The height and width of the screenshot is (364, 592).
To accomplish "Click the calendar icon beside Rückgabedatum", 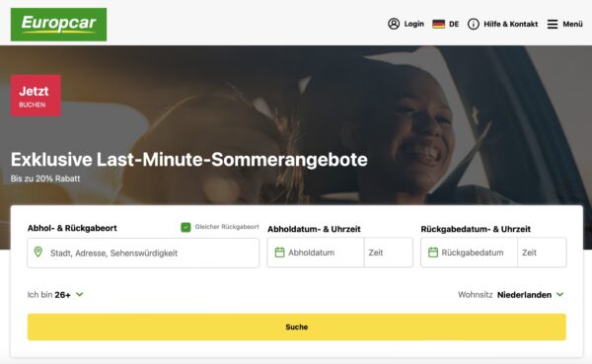I will tap(433, 253).
